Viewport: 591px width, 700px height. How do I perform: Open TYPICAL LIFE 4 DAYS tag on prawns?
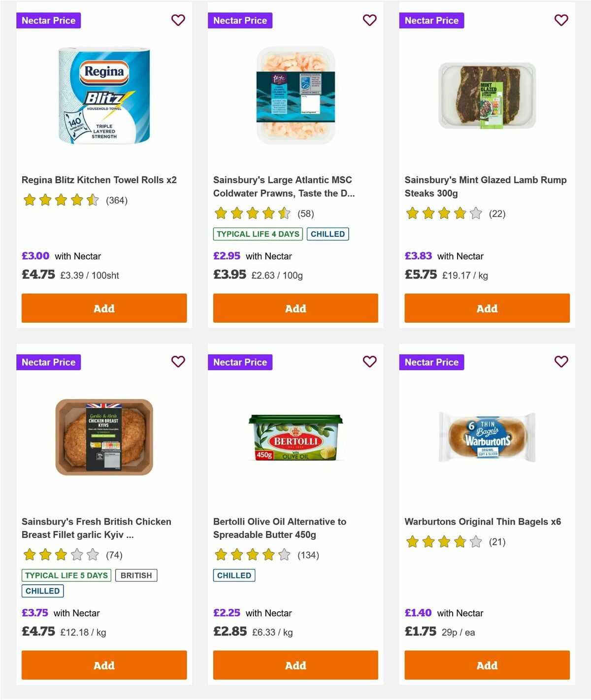coord(258,234)
